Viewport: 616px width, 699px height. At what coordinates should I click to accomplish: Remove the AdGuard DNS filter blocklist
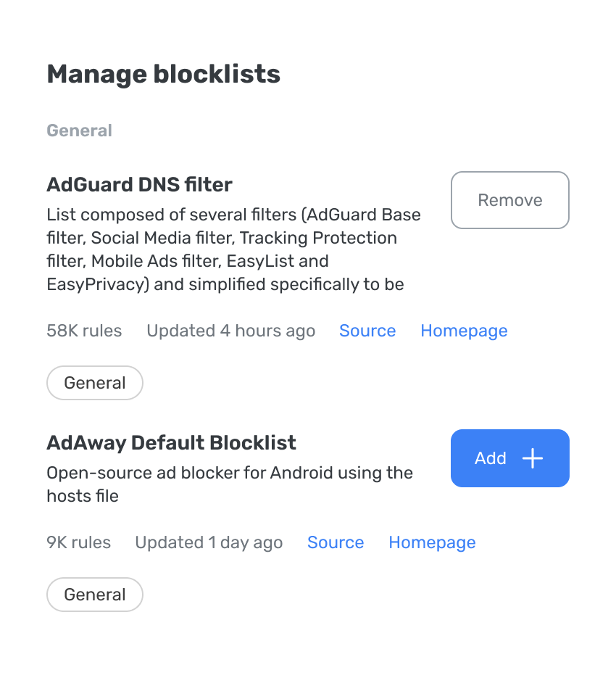509,200
